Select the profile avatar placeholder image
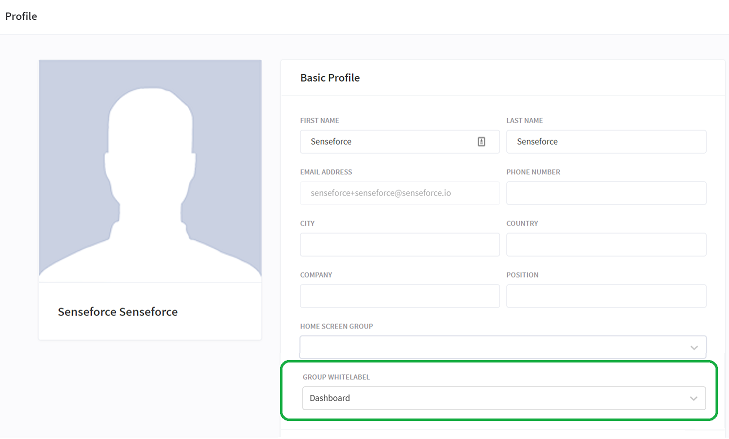Viewport: 729px width, 439px height. [150, 171]
